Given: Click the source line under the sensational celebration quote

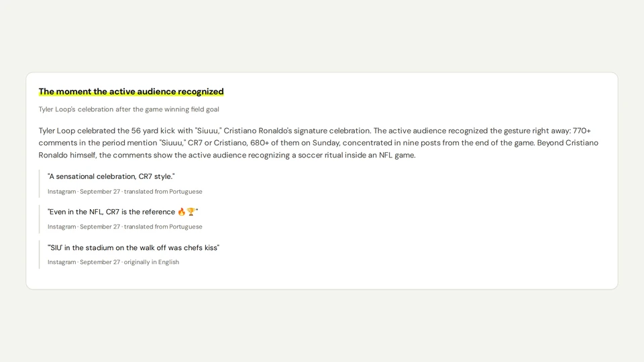Looking at the screenshot, I should 125,192.
